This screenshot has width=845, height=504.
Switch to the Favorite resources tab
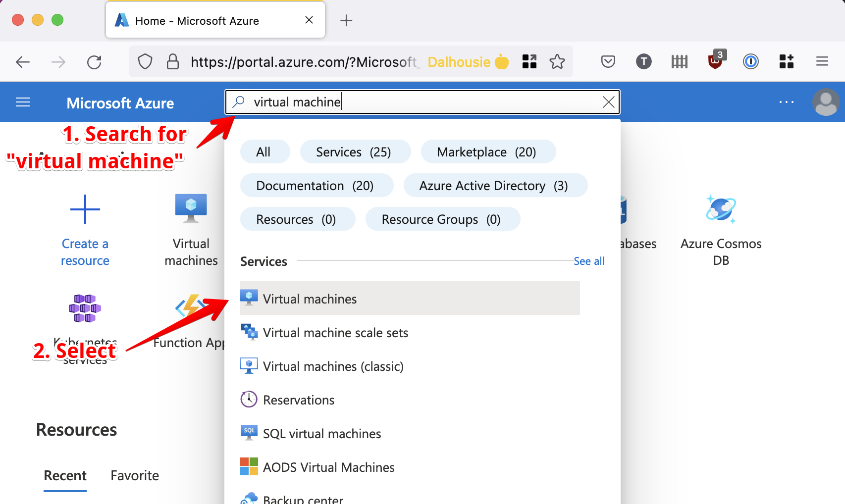[x=135, y=476]
